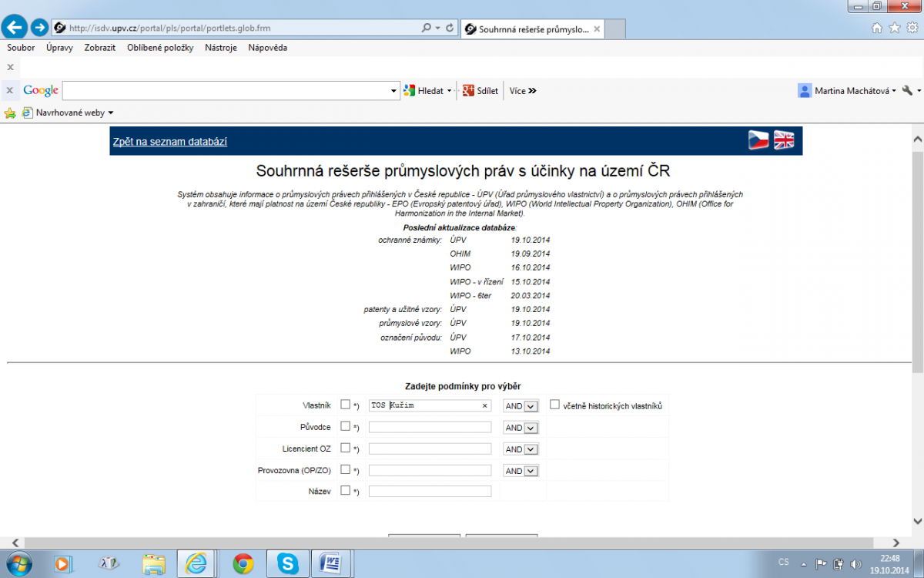Switch to English language flag
Image resolution: width=924 pixels, height=578 pixels.
point(784,140)
